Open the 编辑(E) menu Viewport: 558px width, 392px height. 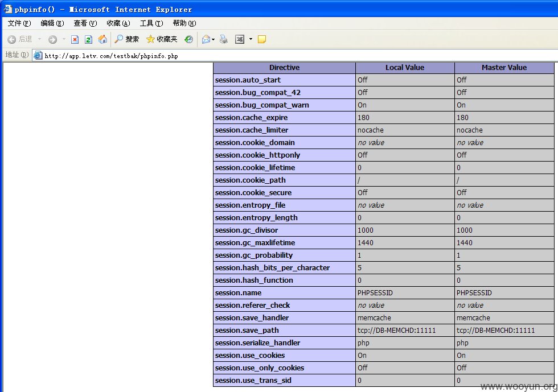(x=52, y=23)
